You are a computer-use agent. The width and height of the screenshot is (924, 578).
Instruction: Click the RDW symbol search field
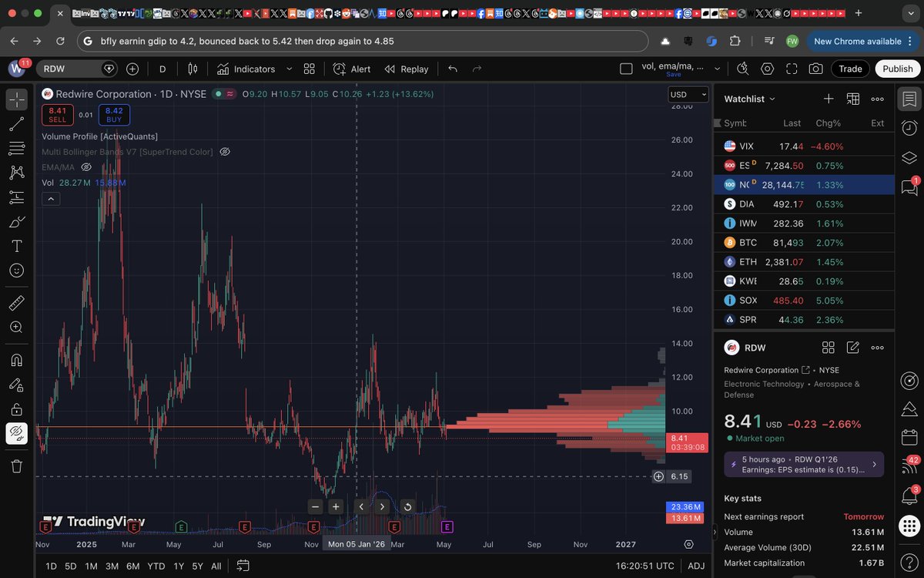76,69
